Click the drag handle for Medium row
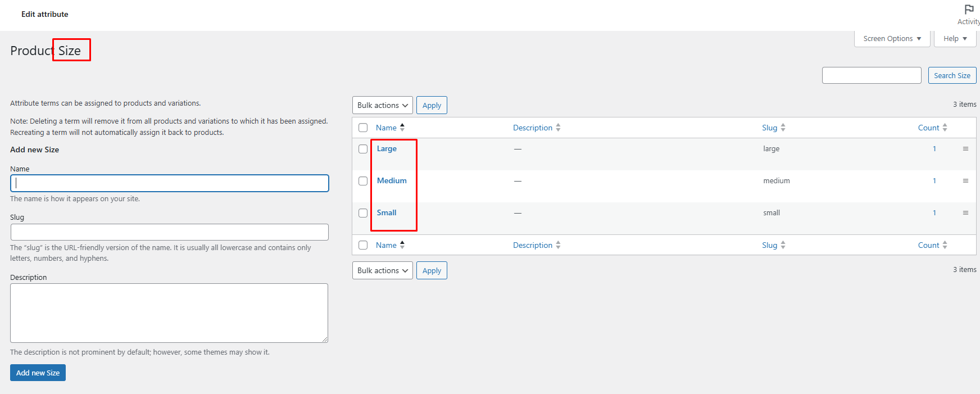Viewport: 980px width, 394px height. point(965,181)
